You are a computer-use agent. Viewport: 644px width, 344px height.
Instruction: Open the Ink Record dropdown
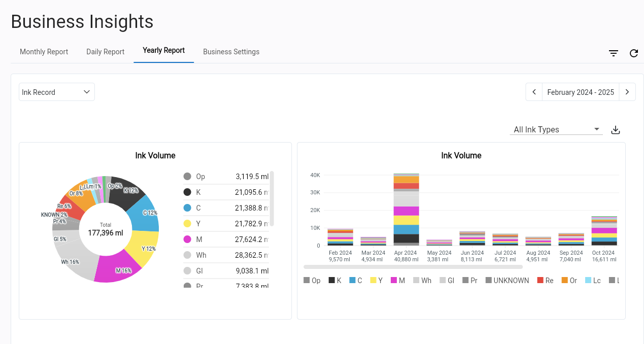57,92
